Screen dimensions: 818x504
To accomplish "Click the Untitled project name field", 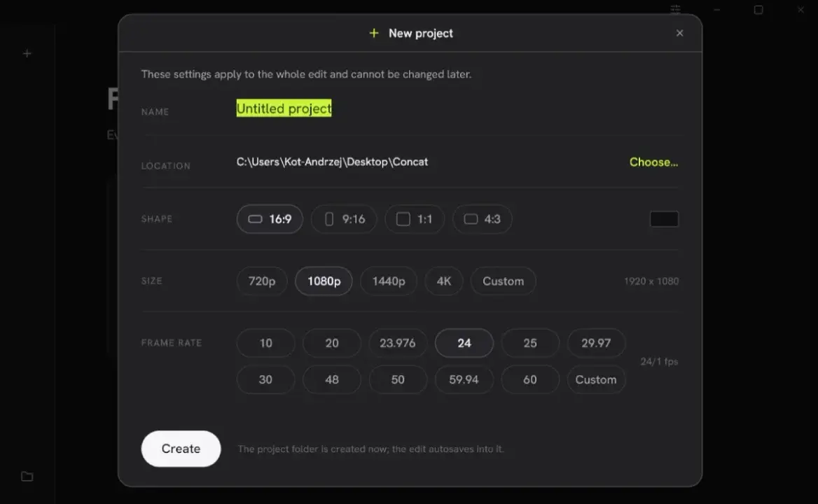I will click(284, 108).
